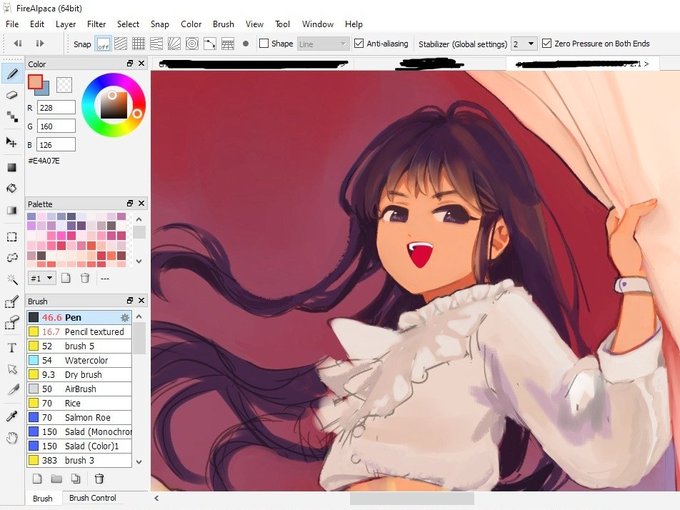Select the Magic Wand tool
The image size is (680, 510).
12,280
